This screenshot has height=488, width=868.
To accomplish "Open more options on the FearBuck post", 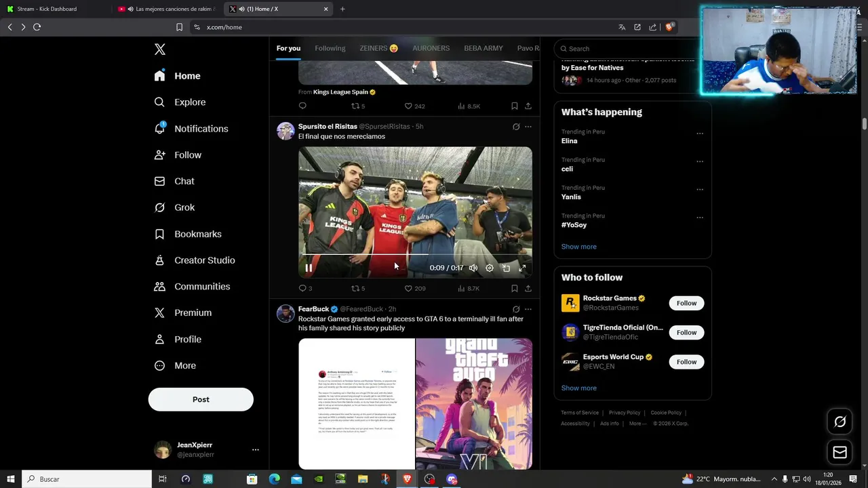I will [528, 309].
